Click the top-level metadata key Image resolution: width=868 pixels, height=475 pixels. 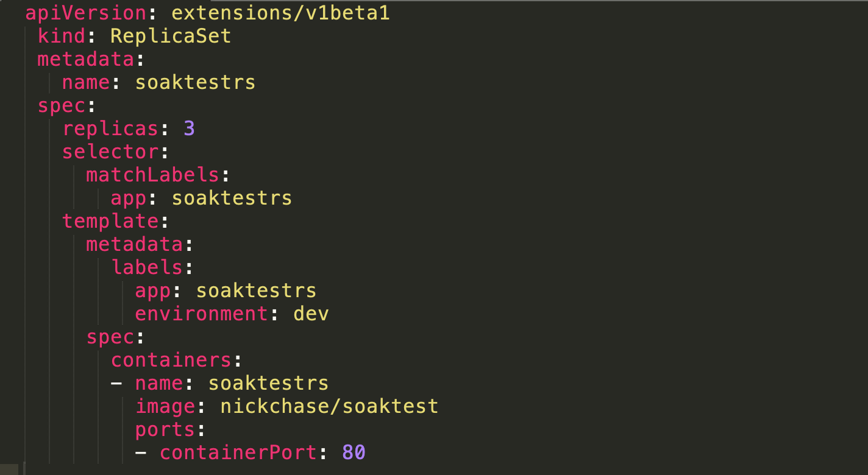point(85,59)
